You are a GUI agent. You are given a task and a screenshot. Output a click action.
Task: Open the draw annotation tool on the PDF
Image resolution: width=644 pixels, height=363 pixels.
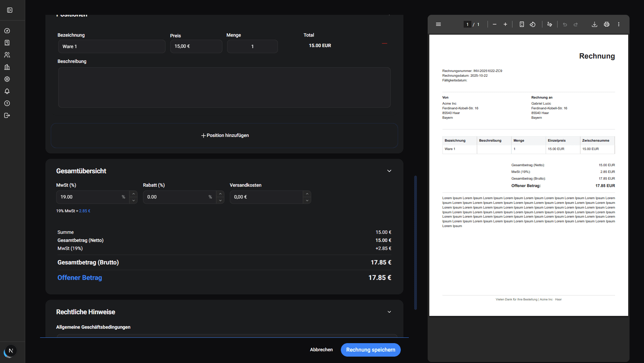pos(550,24)
